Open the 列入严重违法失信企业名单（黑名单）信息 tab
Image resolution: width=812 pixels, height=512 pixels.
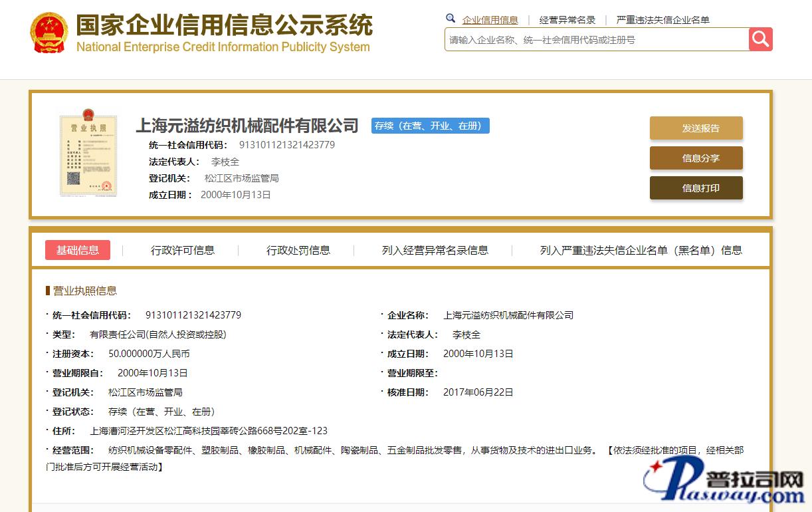[x=641, y=250]
